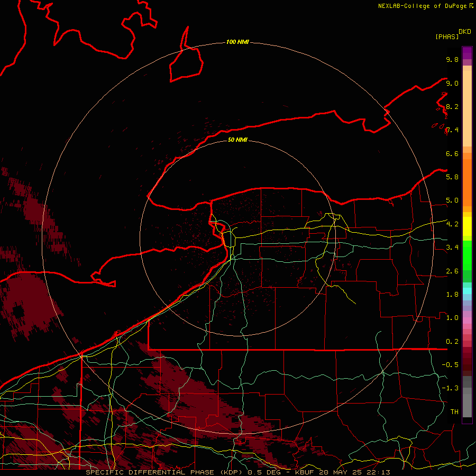The width and height of the screenshot is (476, 476).
Task: Click the 8.2 value on the color scale
Action: [452, 106]
